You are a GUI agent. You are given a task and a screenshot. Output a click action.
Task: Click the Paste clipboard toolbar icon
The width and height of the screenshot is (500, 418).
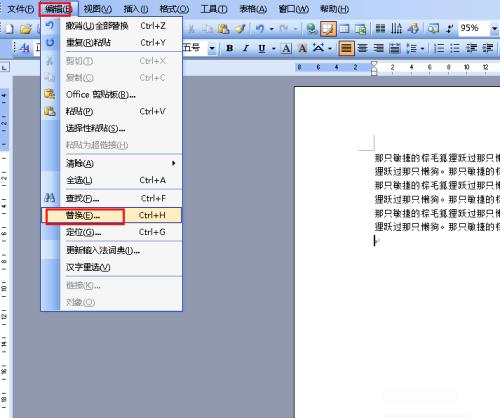224,29
